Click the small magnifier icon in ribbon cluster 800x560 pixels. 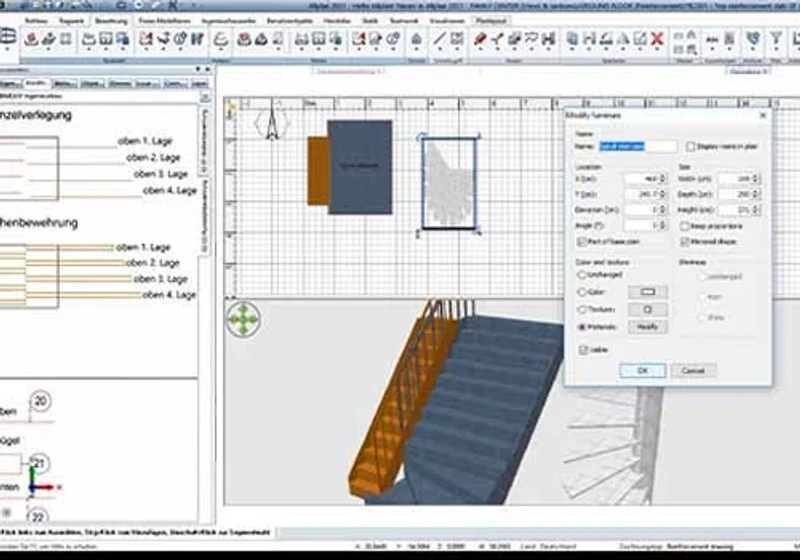point(691,49)
